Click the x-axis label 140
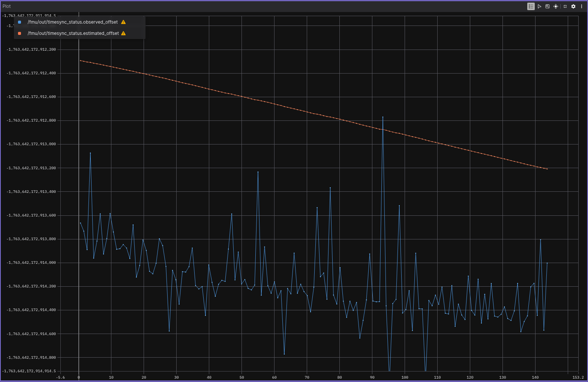588x382 pixels. tap(535, 377)
